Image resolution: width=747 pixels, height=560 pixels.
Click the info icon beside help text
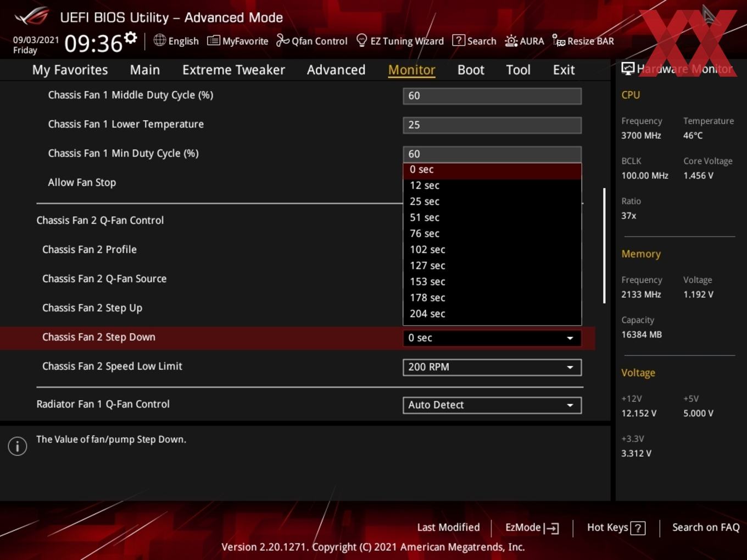(18, 446)
